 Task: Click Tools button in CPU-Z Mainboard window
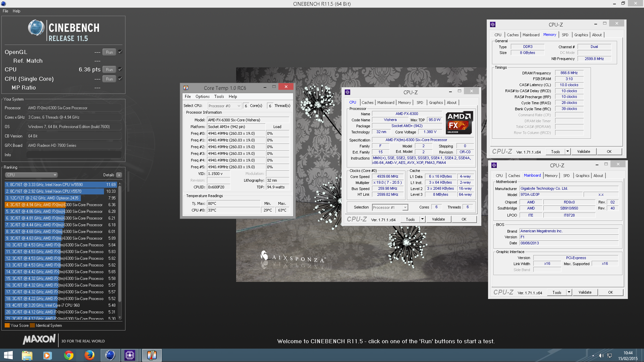(557, 292)
